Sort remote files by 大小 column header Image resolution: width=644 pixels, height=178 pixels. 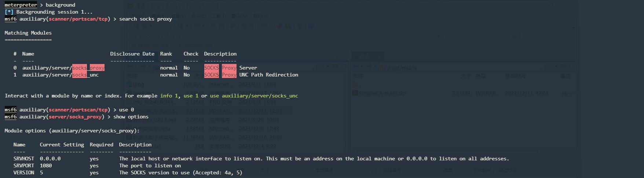(x=466, y=76)
